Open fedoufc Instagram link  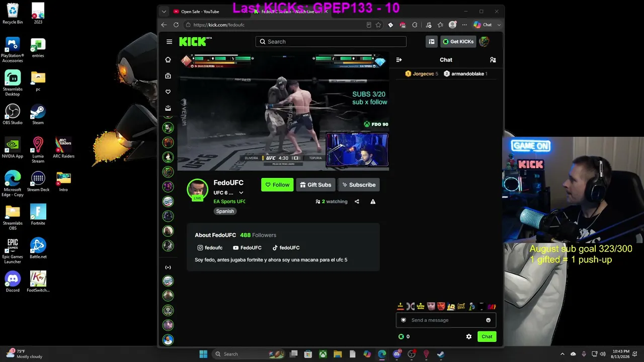tap(210, 248)
